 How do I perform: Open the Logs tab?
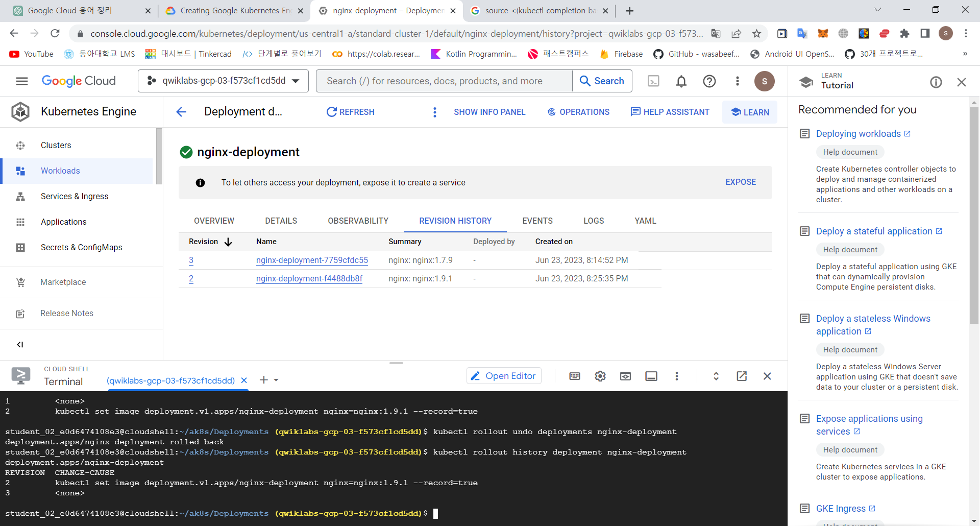click(x=594, y=221)
